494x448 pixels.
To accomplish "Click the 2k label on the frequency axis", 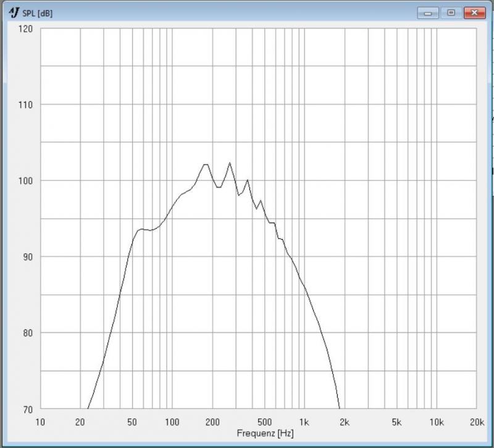I will point(344,423).
